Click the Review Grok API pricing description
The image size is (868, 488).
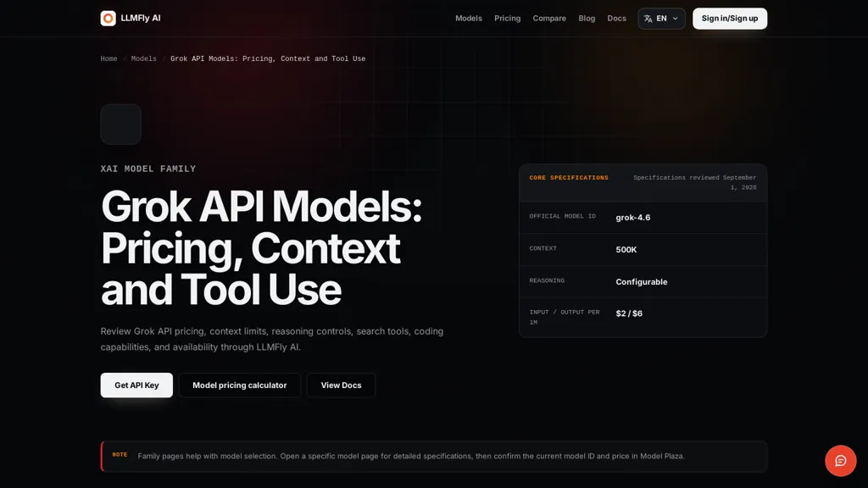[x=272, y=339]
